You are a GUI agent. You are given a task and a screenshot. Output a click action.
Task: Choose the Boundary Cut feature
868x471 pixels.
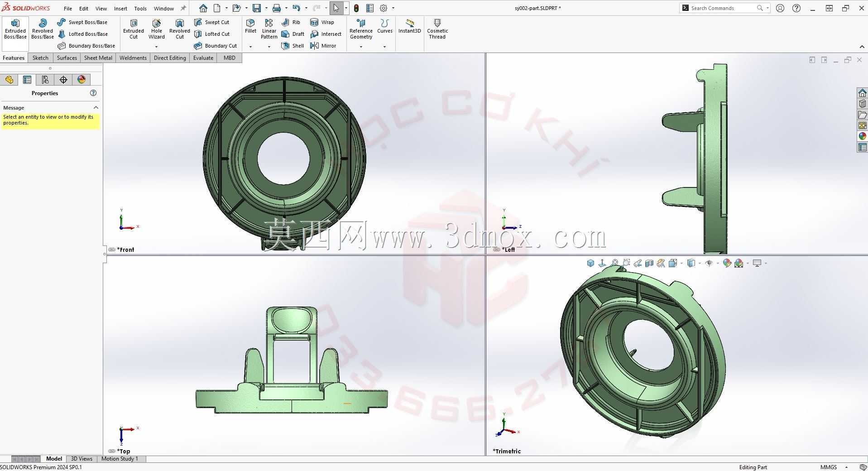[216, 46]
